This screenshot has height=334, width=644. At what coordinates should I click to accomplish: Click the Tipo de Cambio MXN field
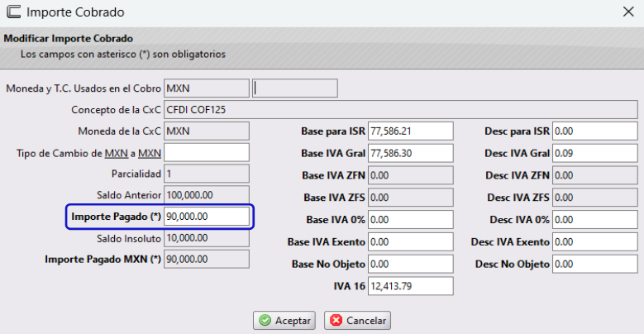tap(207, 153)
